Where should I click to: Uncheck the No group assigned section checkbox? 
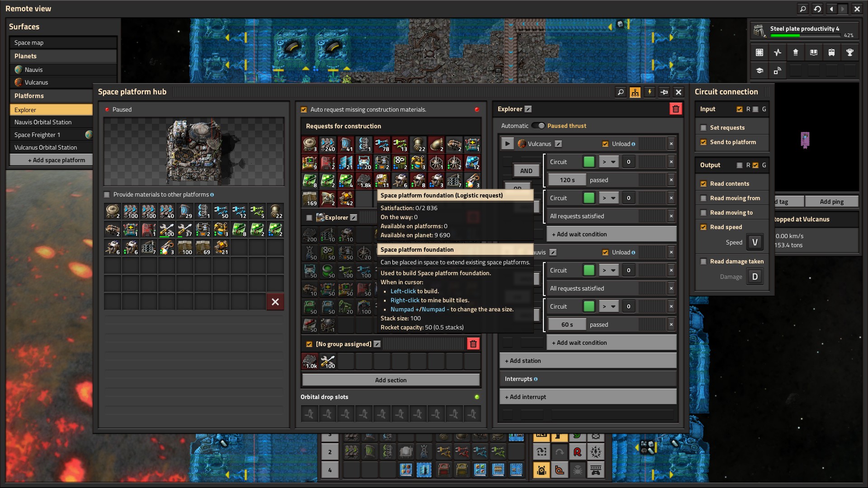click(x=309, y=344)
